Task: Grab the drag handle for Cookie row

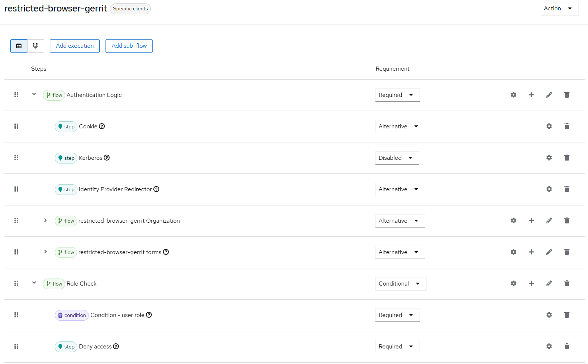Action: tap(16, 127)
